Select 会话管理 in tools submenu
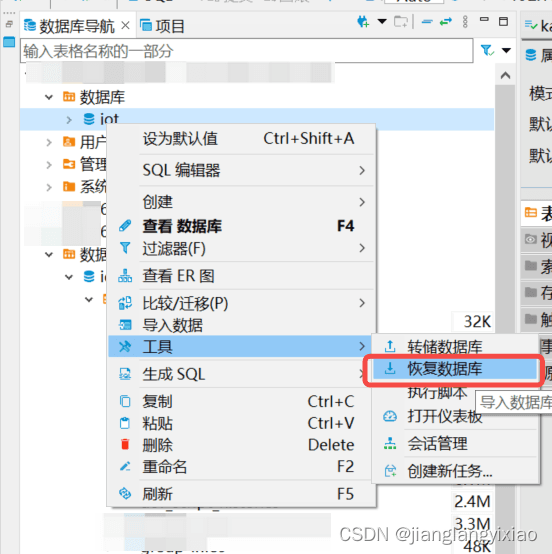The width and height of the screenshot is (552, 554). click(455, 443)
